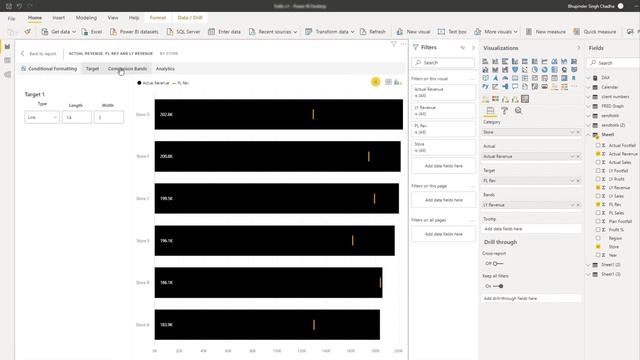Click the chart icon above the chart

tap(398, 82)
